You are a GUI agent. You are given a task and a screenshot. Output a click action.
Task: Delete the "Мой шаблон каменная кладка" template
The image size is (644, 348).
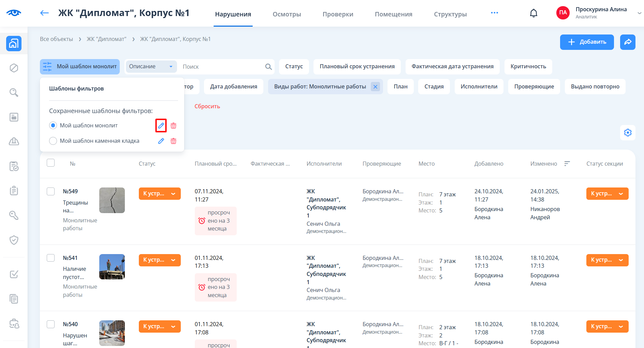point(173,141)
